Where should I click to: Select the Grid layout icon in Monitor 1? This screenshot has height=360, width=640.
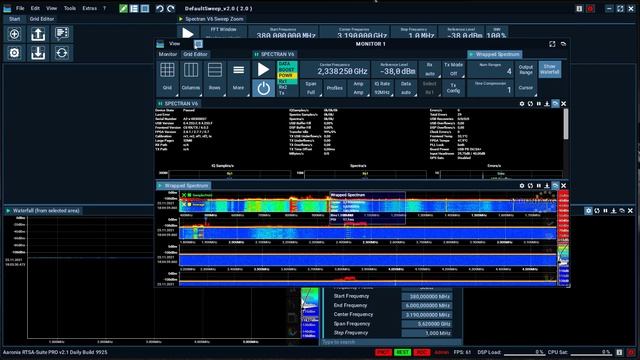click(x=167, y=78)
